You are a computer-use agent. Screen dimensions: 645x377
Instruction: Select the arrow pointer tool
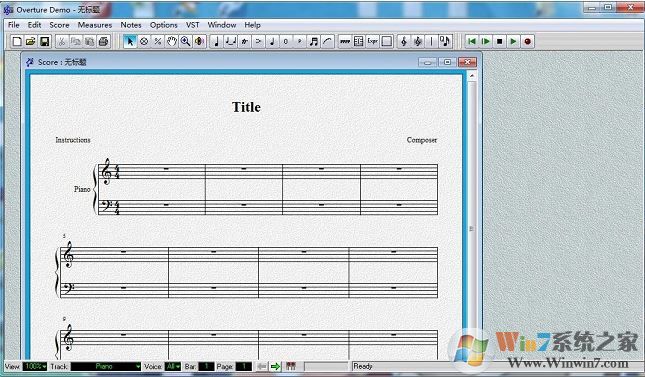pos(130,41)
